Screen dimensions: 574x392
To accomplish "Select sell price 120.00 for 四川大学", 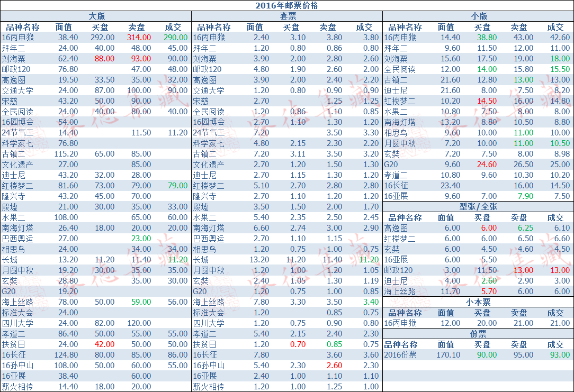I will [x=139, y=323].
